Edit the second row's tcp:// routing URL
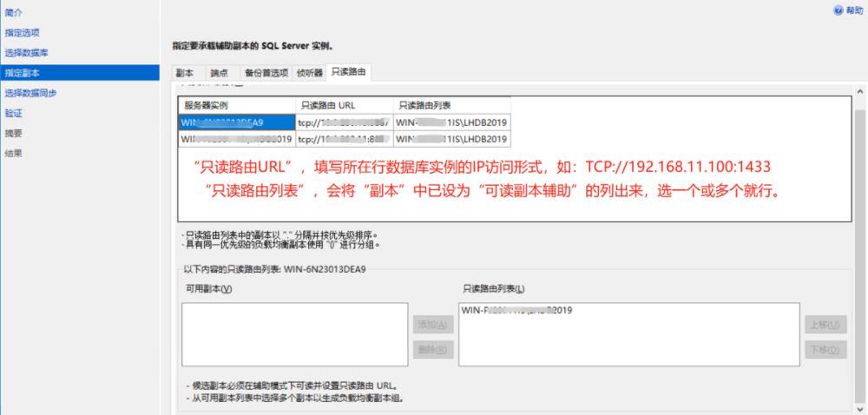Screen dimensions: 868x415 pyautogui.click(x=345, y=139)
